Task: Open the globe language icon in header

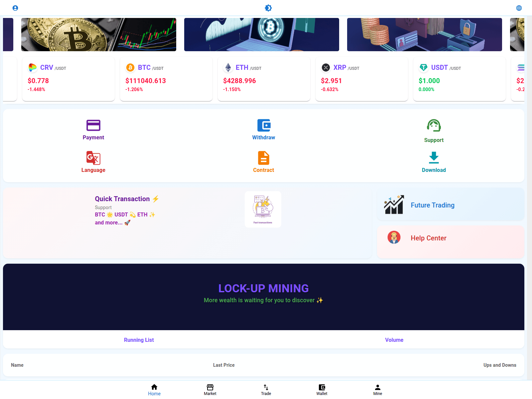Action: 519,8
